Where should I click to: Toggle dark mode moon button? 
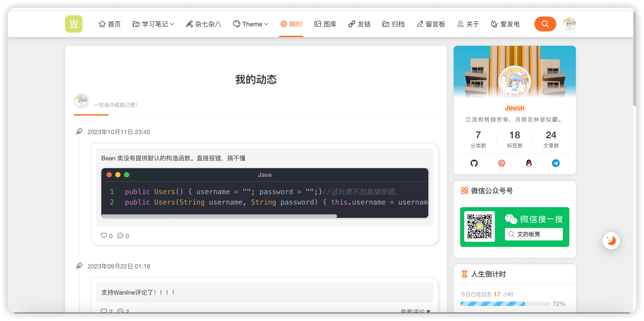coord(611,241)
